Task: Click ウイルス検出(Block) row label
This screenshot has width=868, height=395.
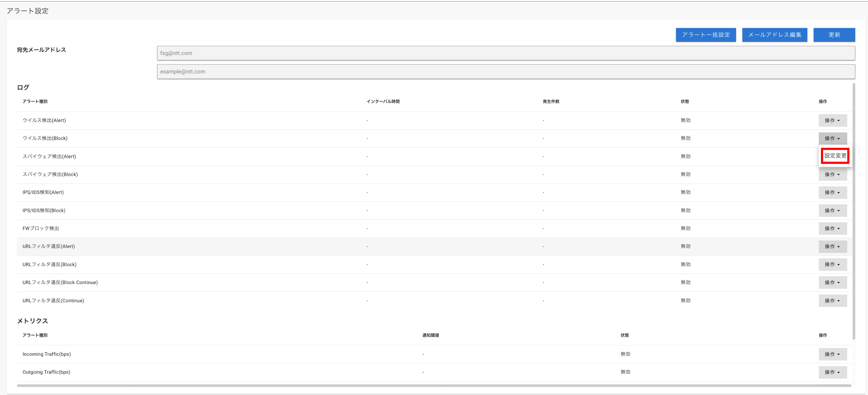Action: coord(45,138)
